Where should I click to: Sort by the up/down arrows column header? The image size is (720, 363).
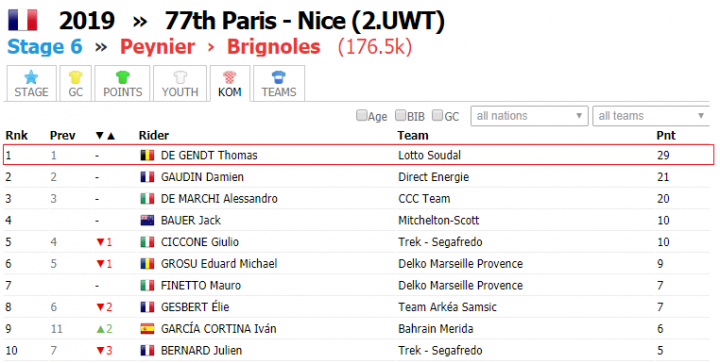[x=105, y=136]
